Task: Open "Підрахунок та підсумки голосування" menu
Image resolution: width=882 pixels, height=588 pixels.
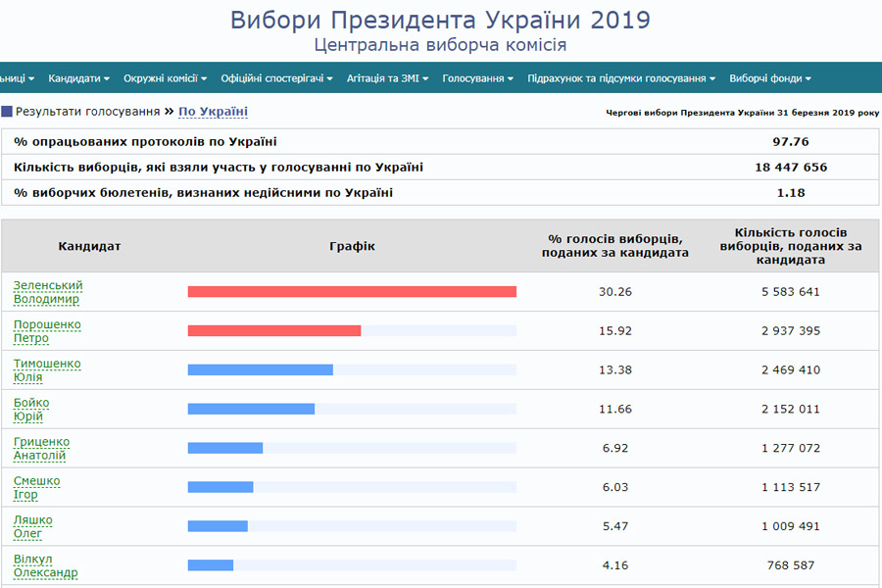Action: tap(615, 76)
